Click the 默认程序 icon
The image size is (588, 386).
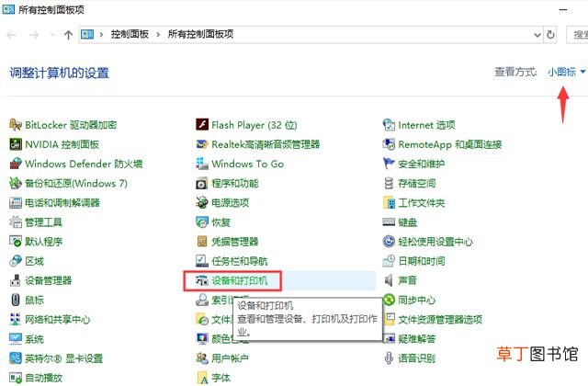(x=16, y=242)
